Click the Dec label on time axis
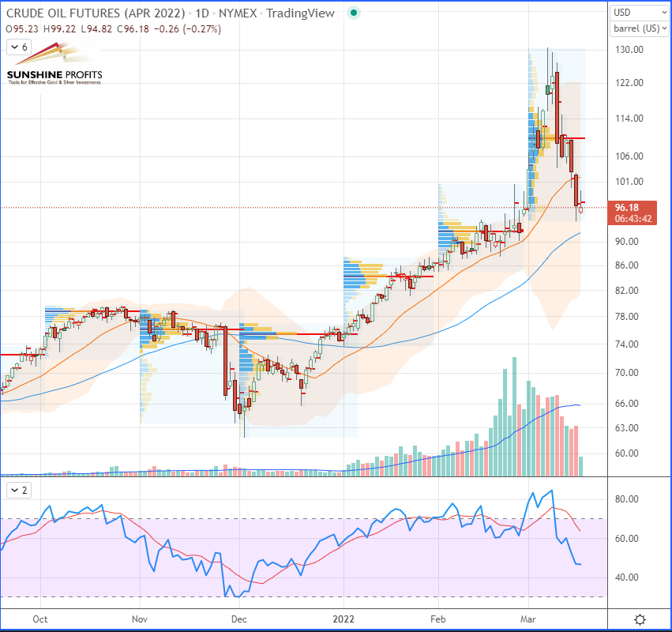 pos(239,620)
